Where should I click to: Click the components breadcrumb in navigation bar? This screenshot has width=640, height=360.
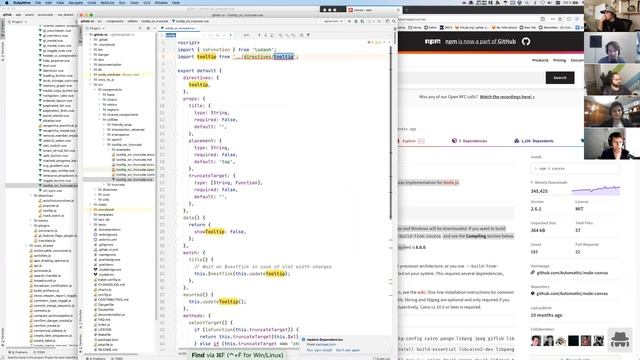pyautogui.click(x=115, y=21)
